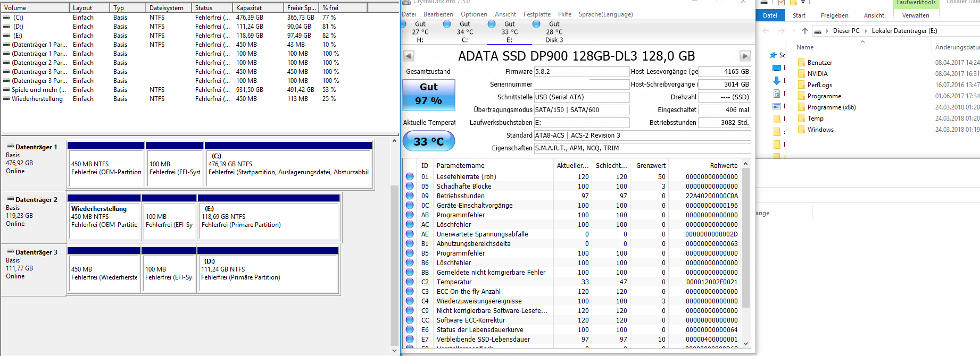Click the Betriebsstunden field 3082 Std.
980x356 pixels.
724,123
